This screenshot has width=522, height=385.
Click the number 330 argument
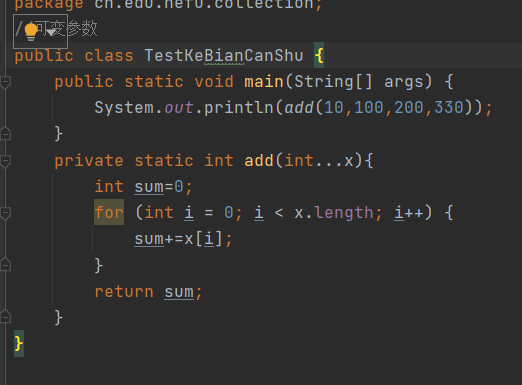449,108
